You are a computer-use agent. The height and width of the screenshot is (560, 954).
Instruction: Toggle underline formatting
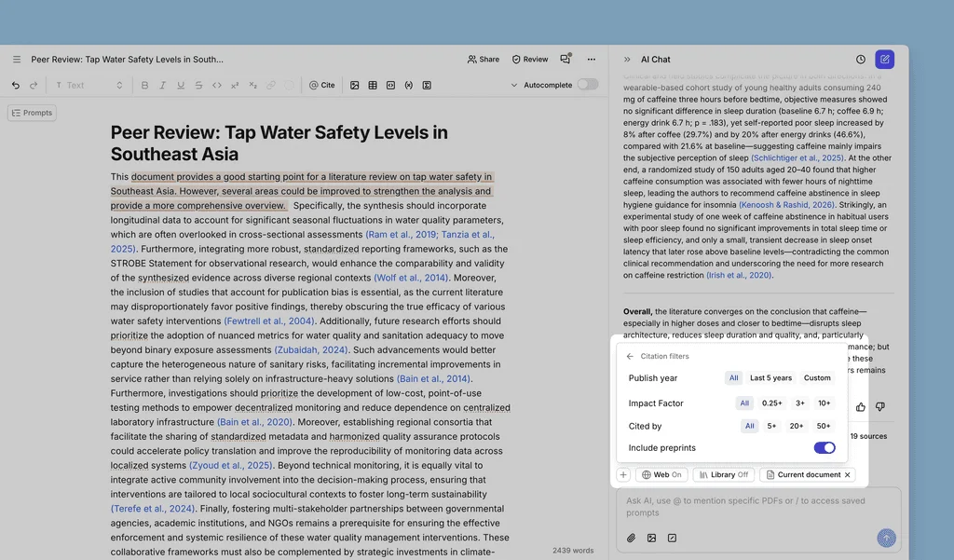[181, 85]
